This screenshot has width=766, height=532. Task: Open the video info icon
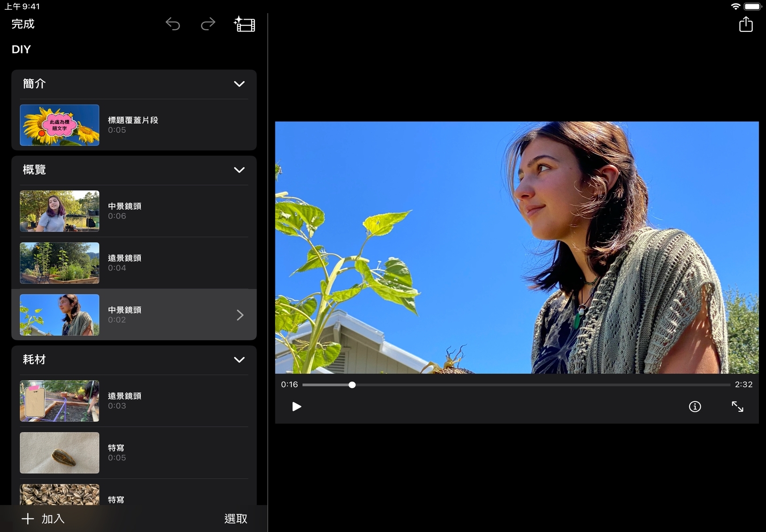[695, 406]
